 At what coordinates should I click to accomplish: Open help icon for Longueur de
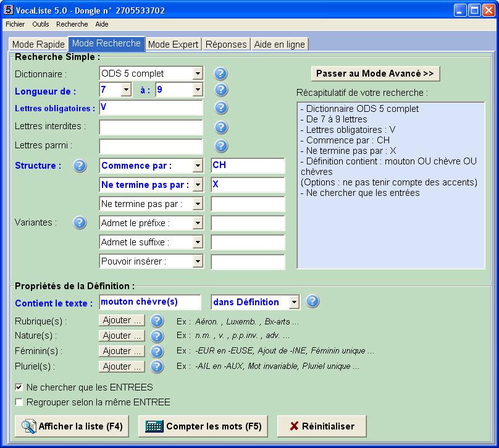(x=221, y=90)
